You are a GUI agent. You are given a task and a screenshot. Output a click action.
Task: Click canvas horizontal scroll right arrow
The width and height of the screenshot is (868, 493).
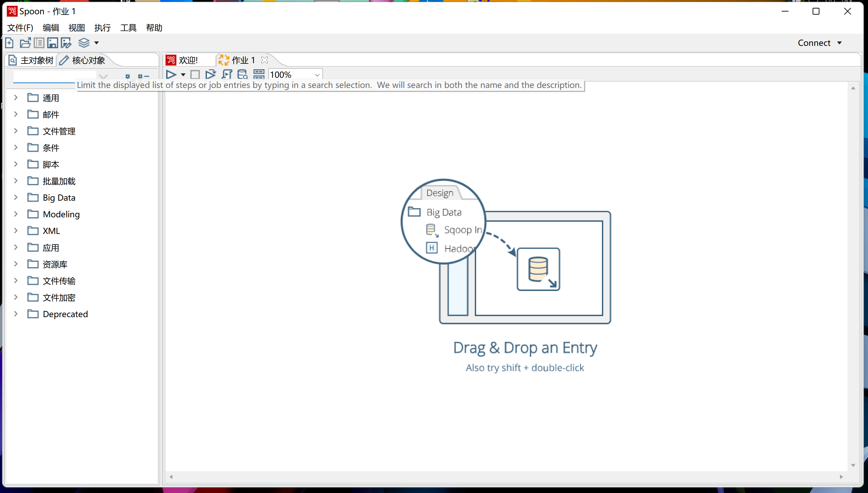point(841,477)
